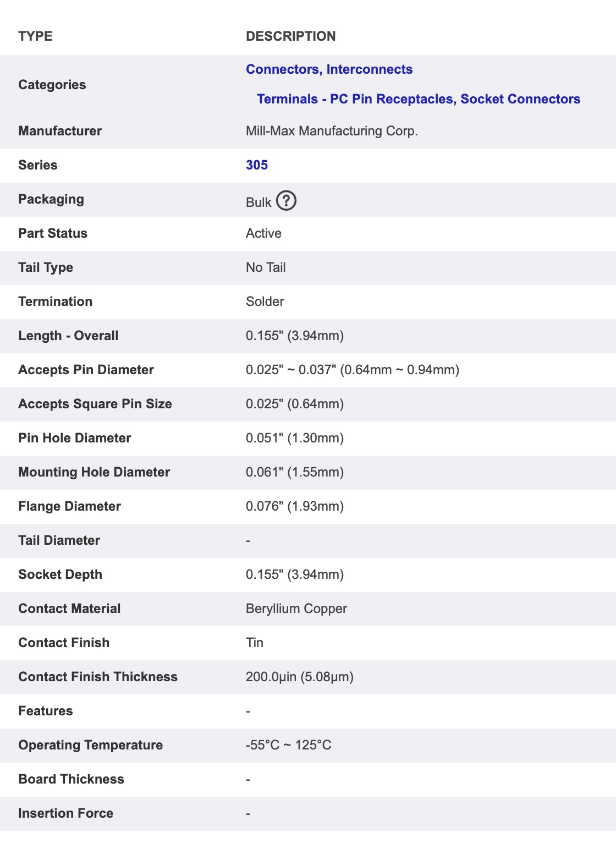The height and width of the screenshot is (843, 616).
Task: Click the packaging help question mark icon
Action: pos(286,201)
